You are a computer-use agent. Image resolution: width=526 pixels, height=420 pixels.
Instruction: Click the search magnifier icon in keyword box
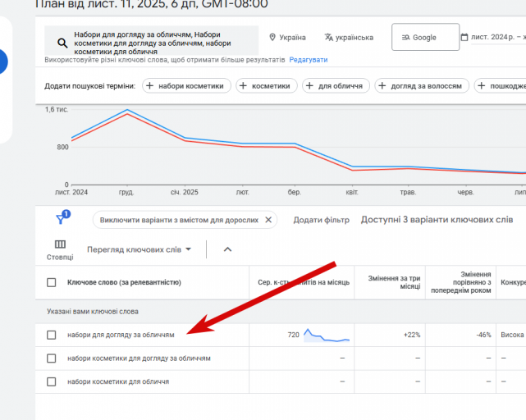(x=62, y=43)
